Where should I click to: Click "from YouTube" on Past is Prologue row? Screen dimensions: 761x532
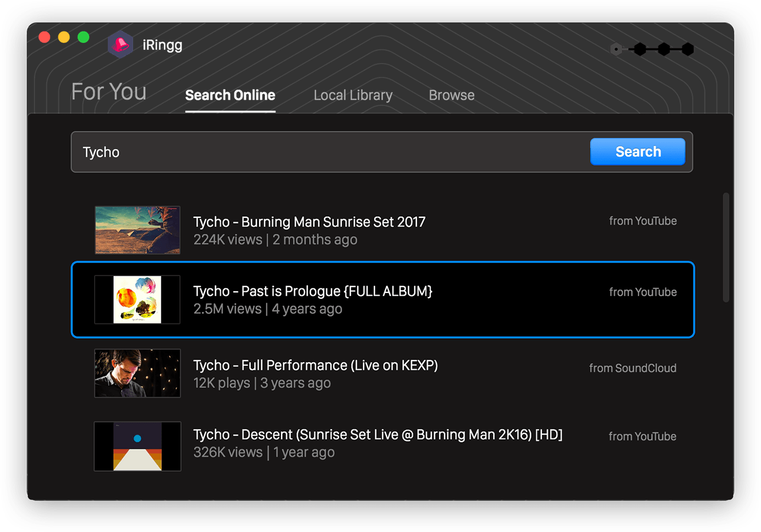click(643, 292)
